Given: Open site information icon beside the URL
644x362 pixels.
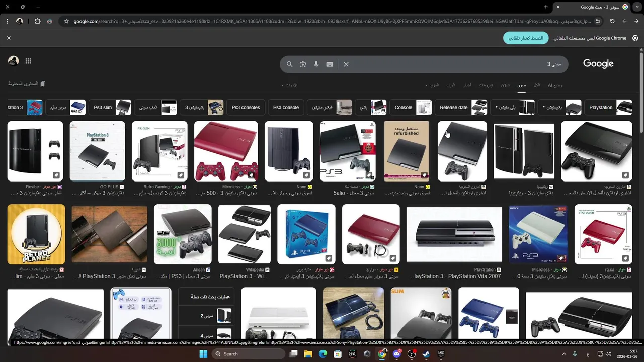Looking at the screenshot, I should [598, 21].
